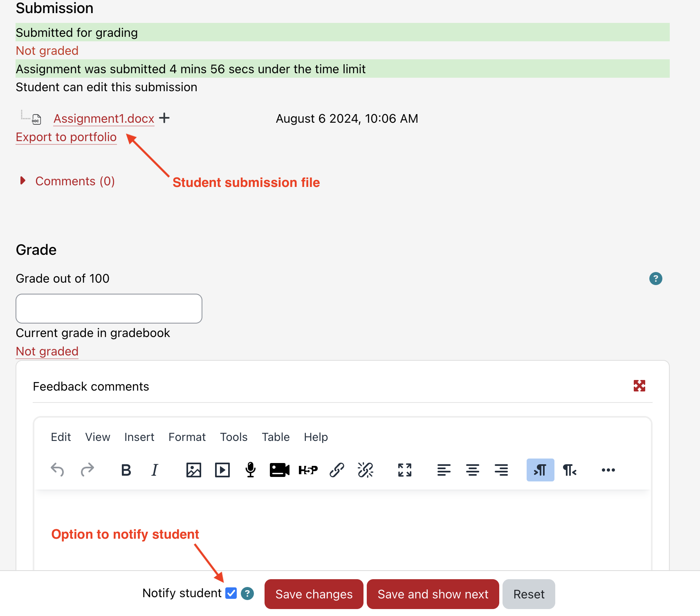Click the Bold formatting icon
Image resolution: width=700 pixels, height=616 pixels.
coord(126,470)
